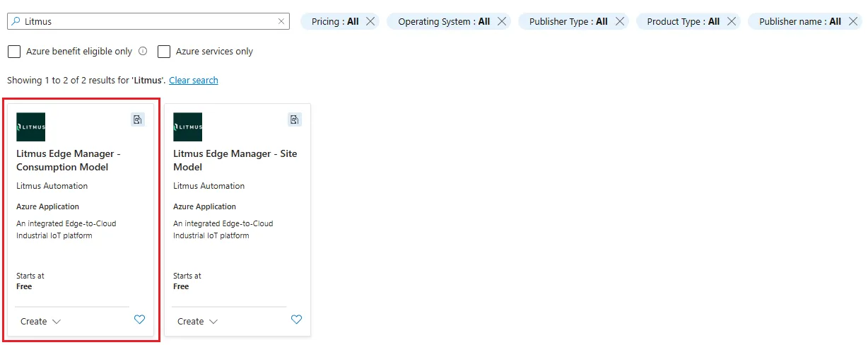
Task: Open the Product Type filter options
Action: click(x=683, y=21)
